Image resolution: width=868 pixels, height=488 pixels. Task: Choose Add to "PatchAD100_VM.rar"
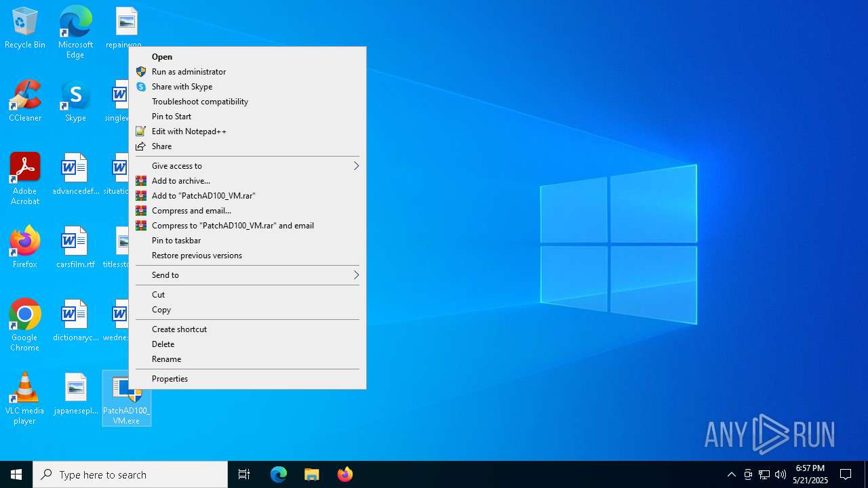pyautogui.click(x=248, y=196)
